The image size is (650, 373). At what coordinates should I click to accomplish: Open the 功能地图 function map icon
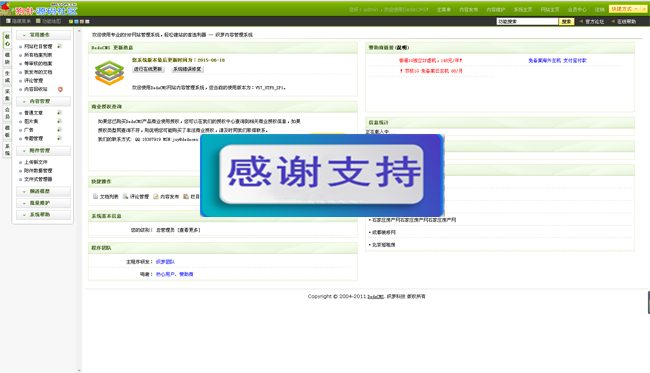tap(38, 21)
